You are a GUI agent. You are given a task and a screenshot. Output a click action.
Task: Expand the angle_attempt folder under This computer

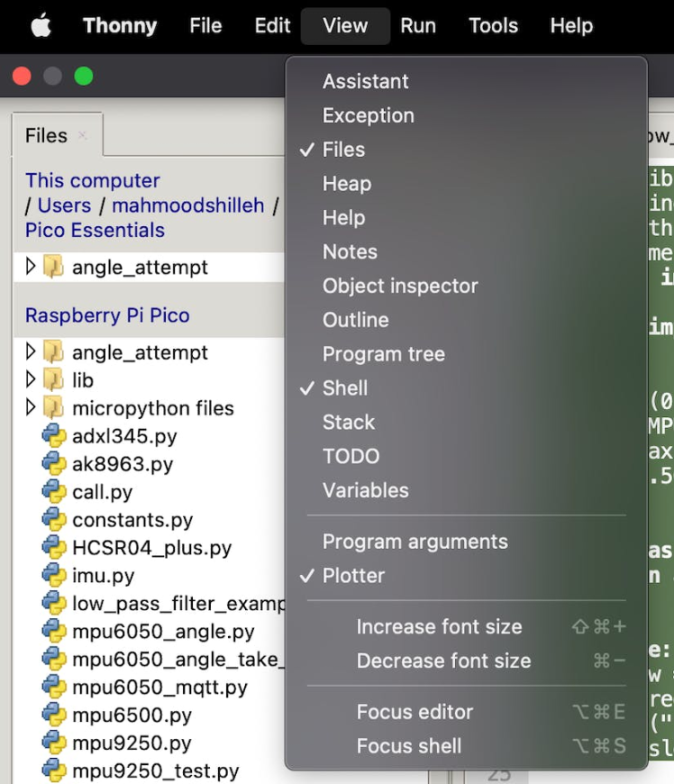pos(32,268)
